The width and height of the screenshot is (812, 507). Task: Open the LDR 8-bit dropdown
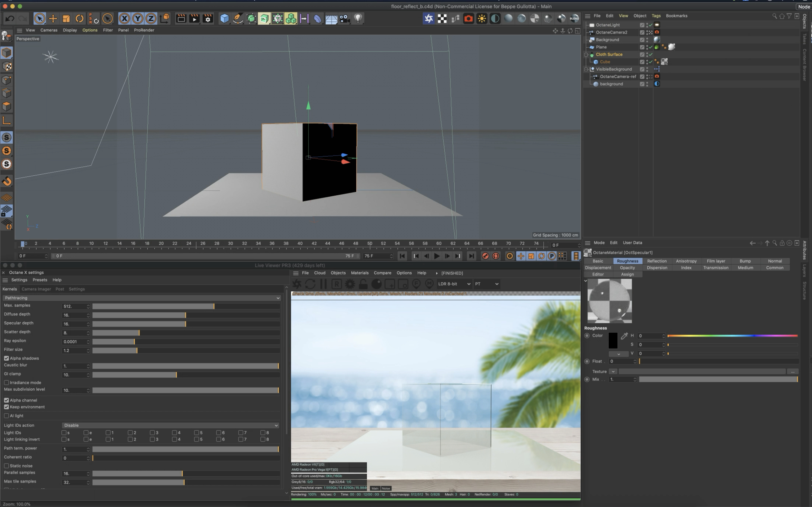454,284
